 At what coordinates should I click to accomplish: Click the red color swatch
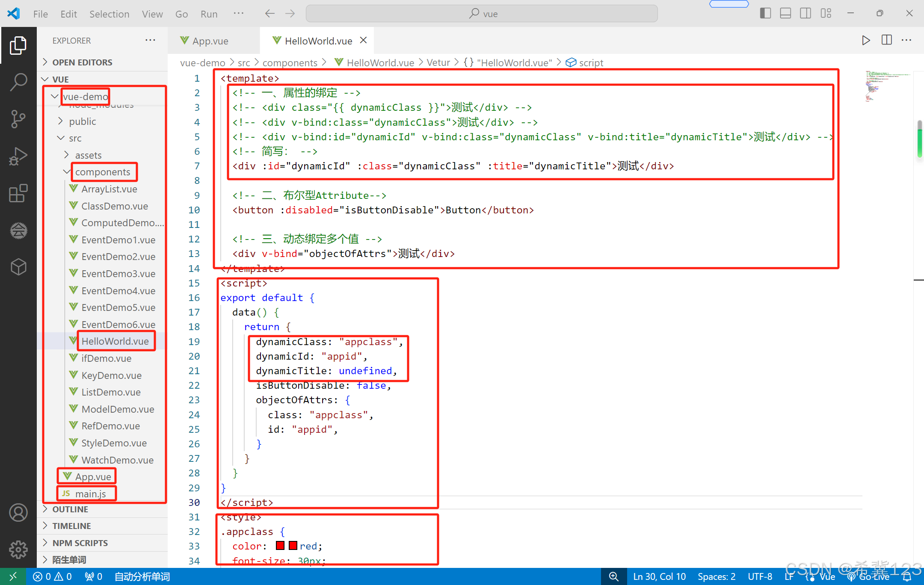click(x=281, y=546)
